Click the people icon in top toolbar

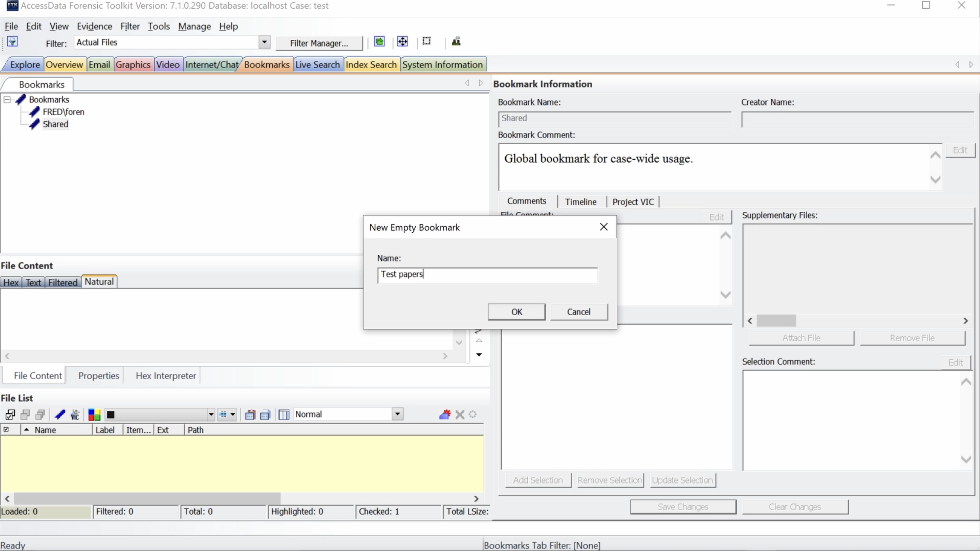pyautogui.click(x=456, y=42)
